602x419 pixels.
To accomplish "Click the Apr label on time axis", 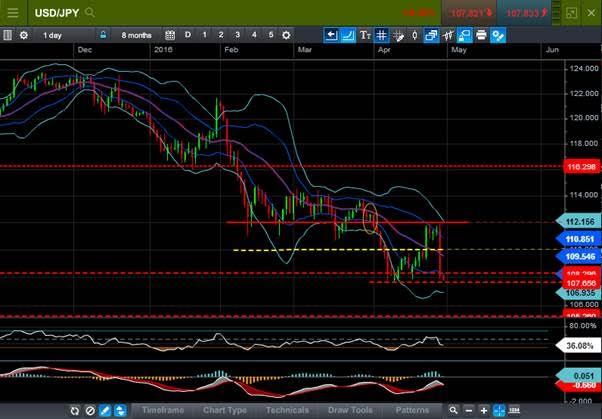I will pyautogui.click(x=384, y=50).
